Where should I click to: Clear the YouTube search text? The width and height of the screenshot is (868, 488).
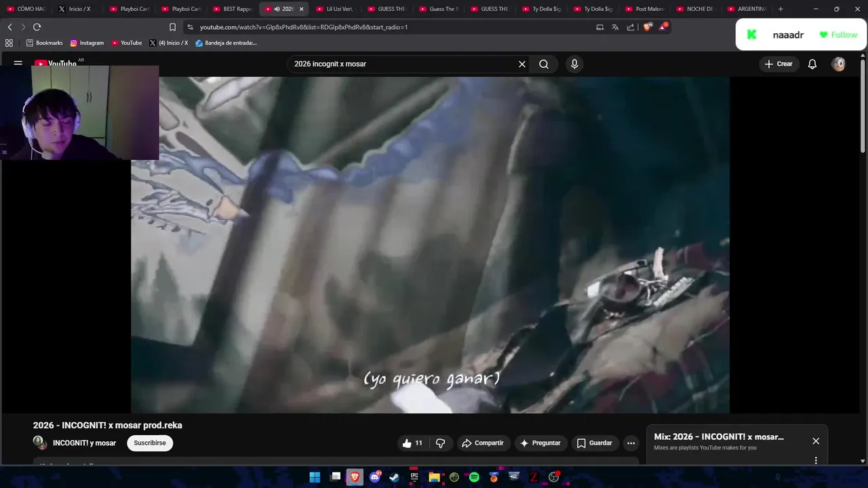point(522,64)
